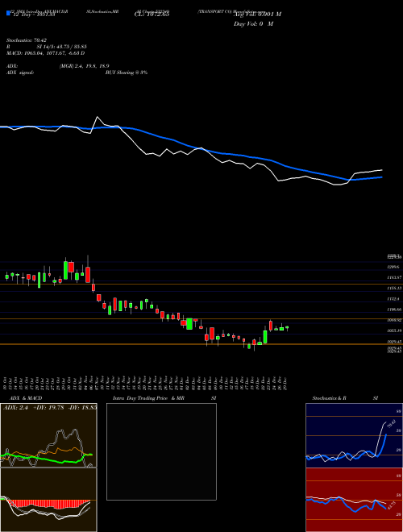Click the 'MACD: 1065.04, 1071.67, -6.63 D' line
The width and height of the screenshot is (403, 532).
coord(45,53)
